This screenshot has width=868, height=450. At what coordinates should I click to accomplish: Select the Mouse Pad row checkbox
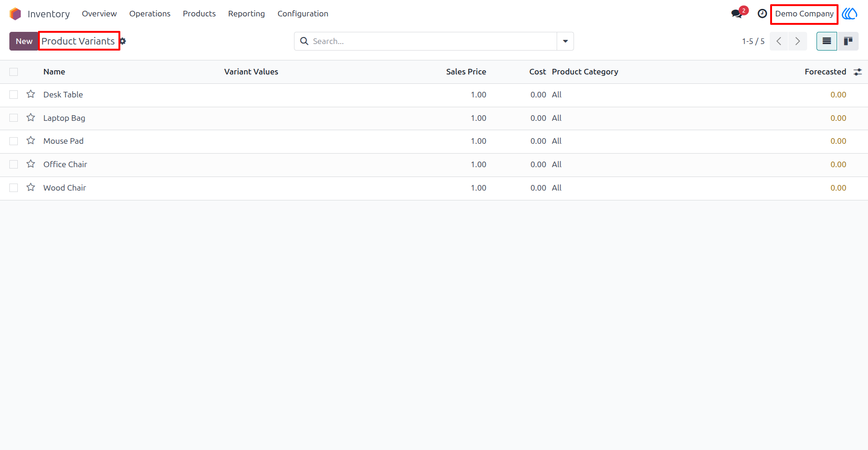(x=14, y=141)
